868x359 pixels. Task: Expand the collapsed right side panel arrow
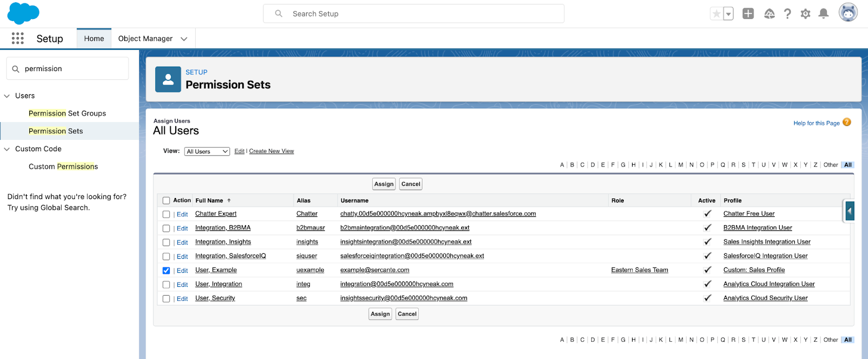click(850, 210)
